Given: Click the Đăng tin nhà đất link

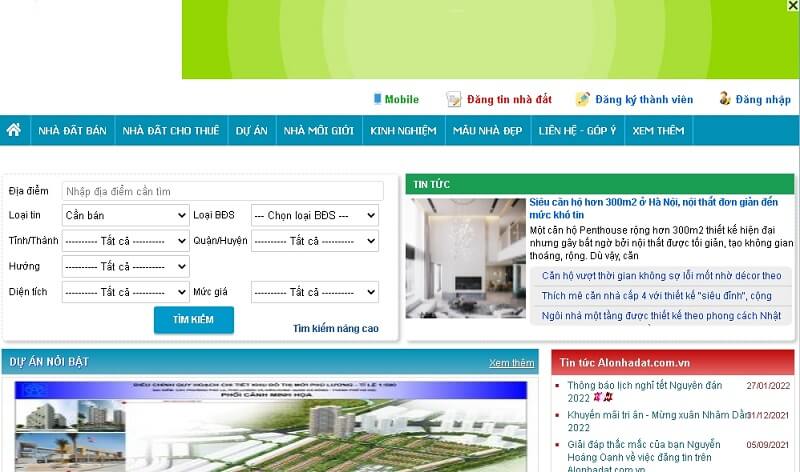Looking at the screenshot, I should (509, 99).
